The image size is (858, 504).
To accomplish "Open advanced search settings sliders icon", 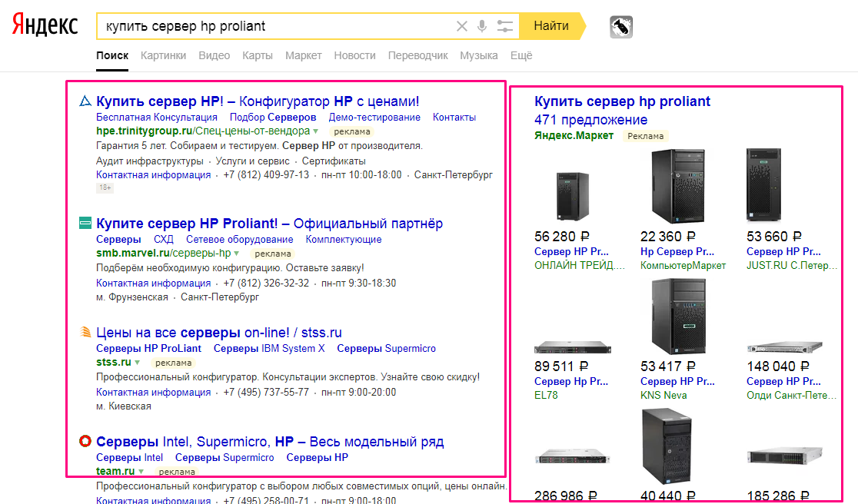I will pos(504,26).
